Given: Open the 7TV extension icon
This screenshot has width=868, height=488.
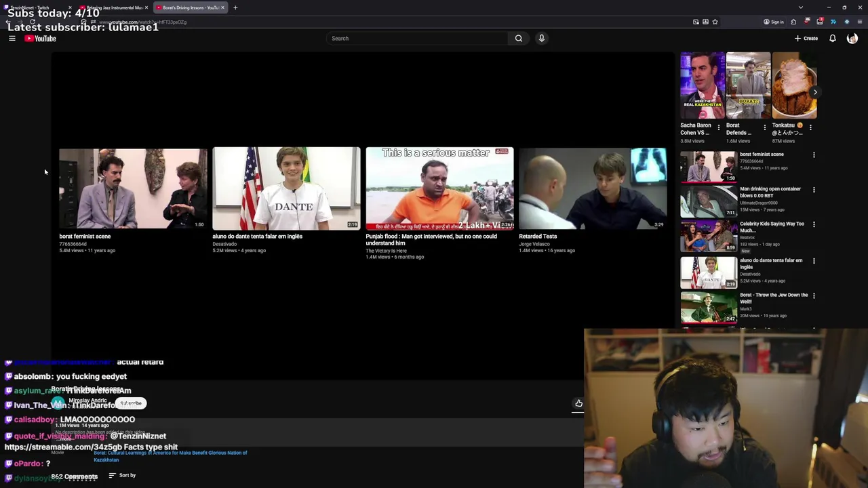Looking at the screenshot, I should (x=833, y=22).
